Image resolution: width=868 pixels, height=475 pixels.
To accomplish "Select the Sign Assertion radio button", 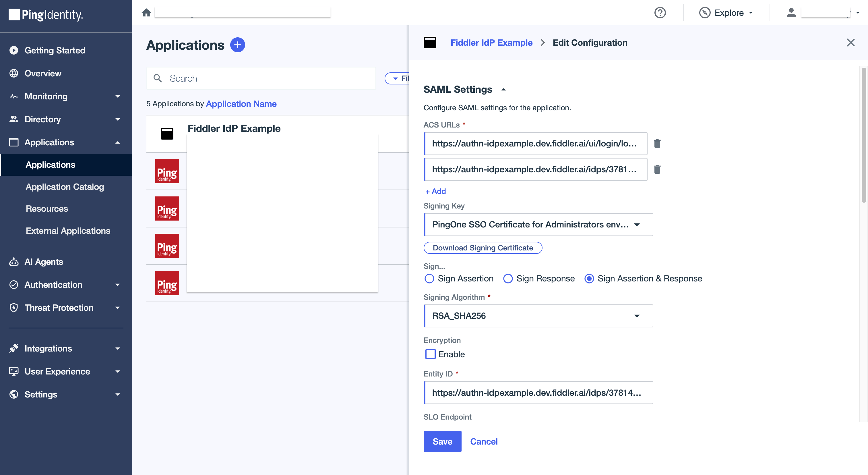I will (429, 279).
